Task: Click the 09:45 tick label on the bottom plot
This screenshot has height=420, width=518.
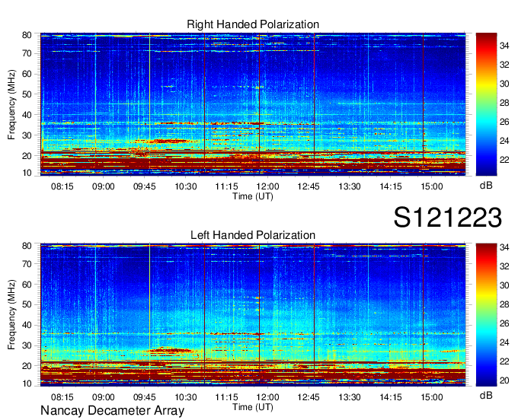Action: pyautogui.click(x=145, y=397)
